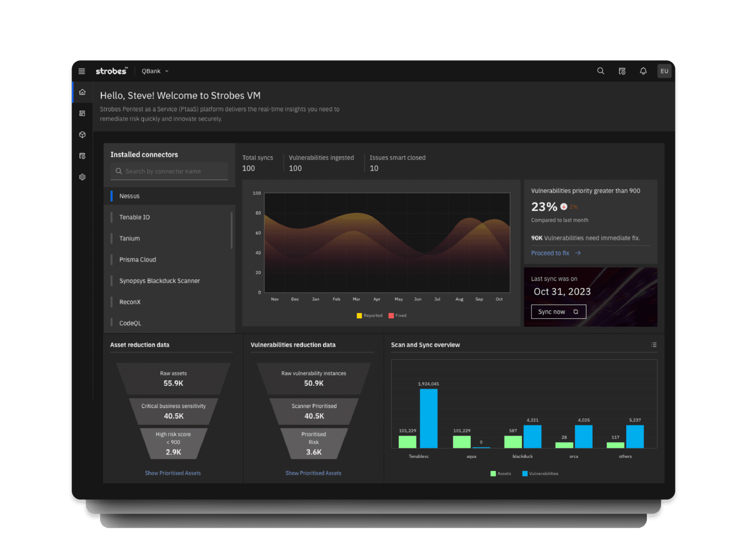Open the Scan and Sync overview options list icon
The width and height of the screenshot is (747, 560).
click(654, 345)
